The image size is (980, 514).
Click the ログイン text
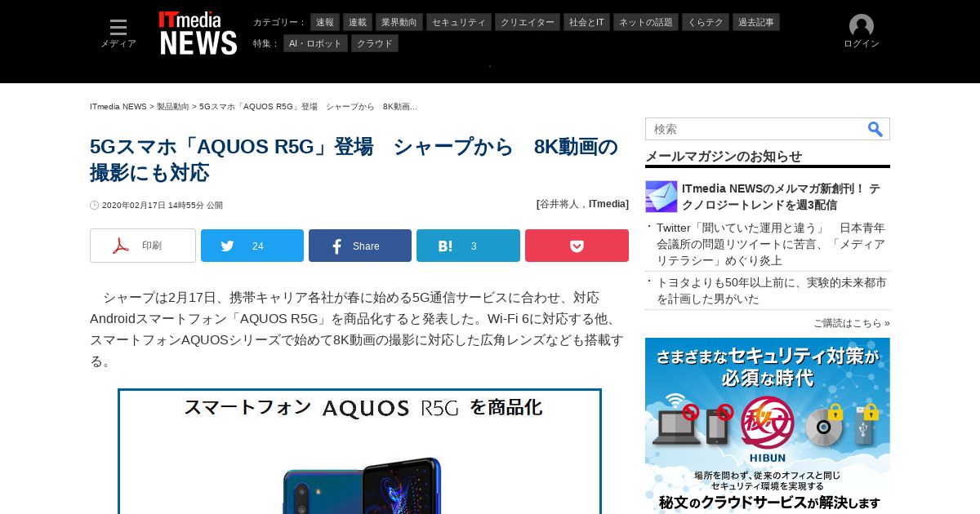(862, 44)
